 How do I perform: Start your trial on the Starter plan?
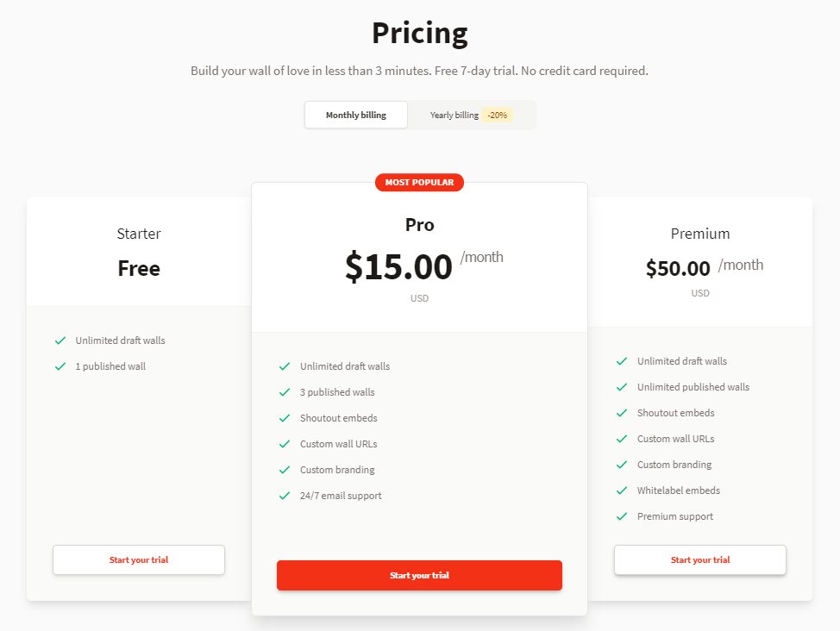pyautogui.click(x=139, y=559)
